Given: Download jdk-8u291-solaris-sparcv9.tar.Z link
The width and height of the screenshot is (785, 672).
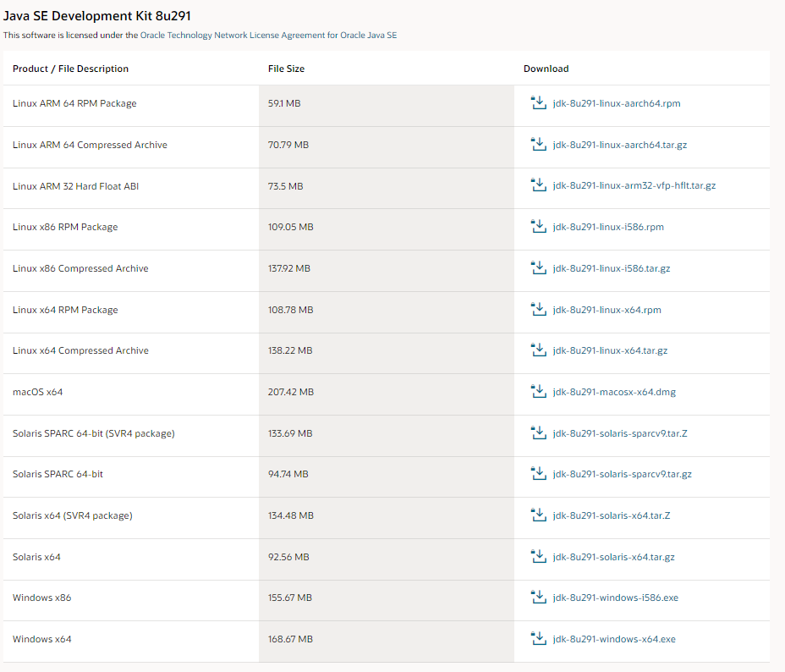Looking at the screenshot, I should 620,433.
